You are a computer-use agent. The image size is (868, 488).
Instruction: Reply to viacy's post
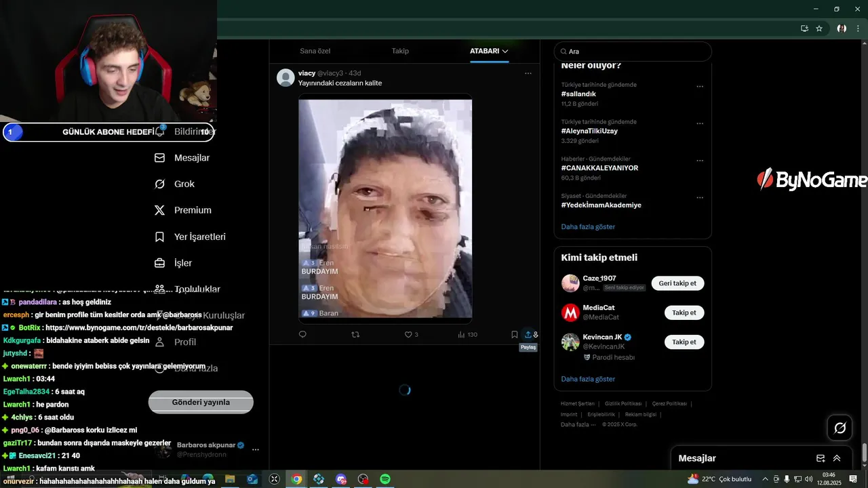pyautogui.click(x=302, y=334)
